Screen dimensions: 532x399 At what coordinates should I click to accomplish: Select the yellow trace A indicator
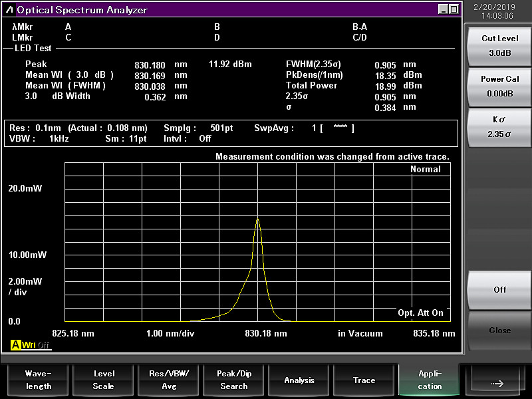(16, 345)
